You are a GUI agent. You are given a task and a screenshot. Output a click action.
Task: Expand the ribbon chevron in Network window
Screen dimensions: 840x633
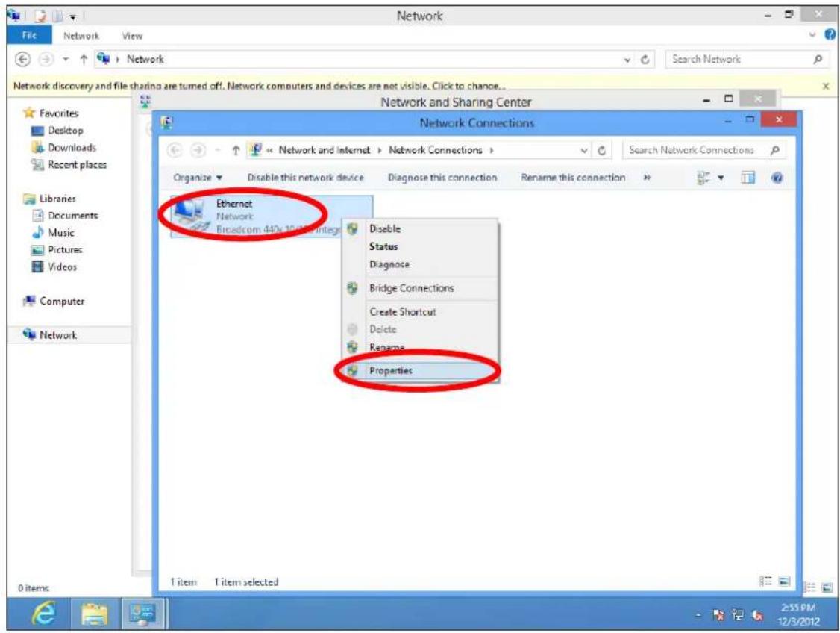coord(812,35)
